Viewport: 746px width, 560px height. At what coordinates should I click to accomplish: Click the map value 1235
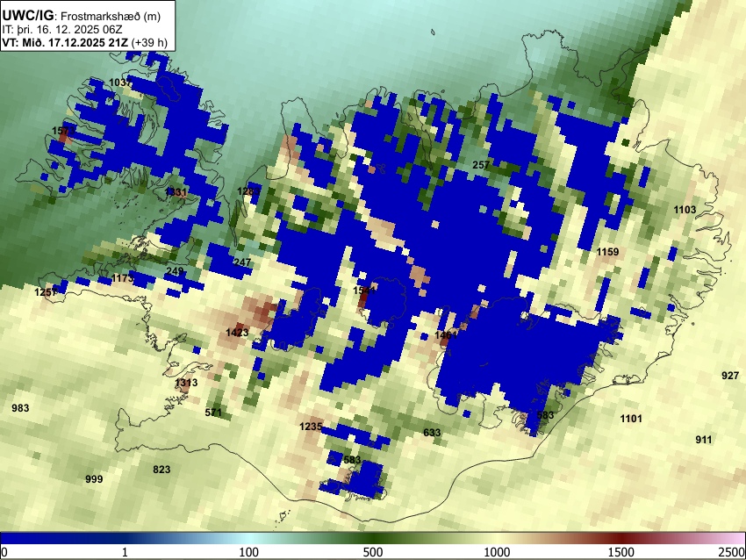tap(311, 427)
